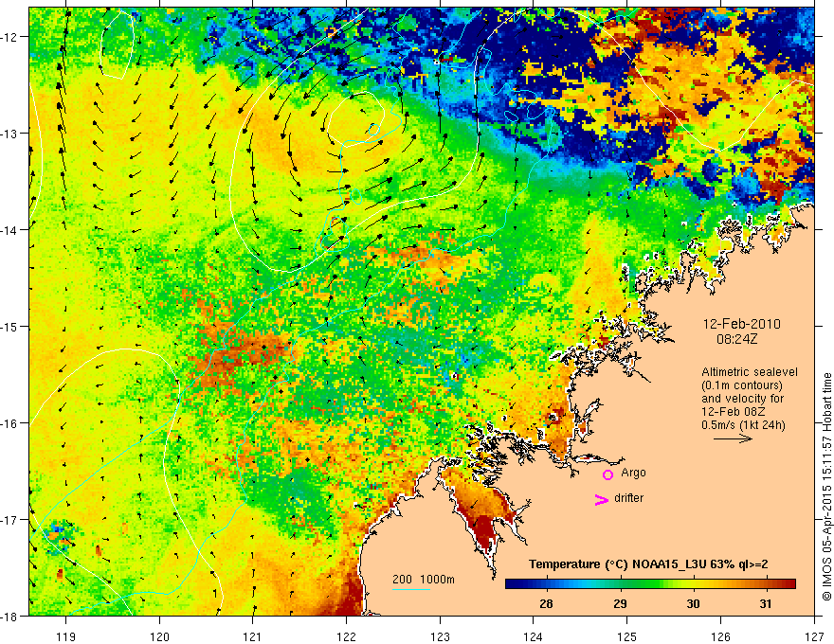Screen dimensions: 834x644
Task: Click latitude axis label -12
Action: pyautogui.click(x=9, y=37)
